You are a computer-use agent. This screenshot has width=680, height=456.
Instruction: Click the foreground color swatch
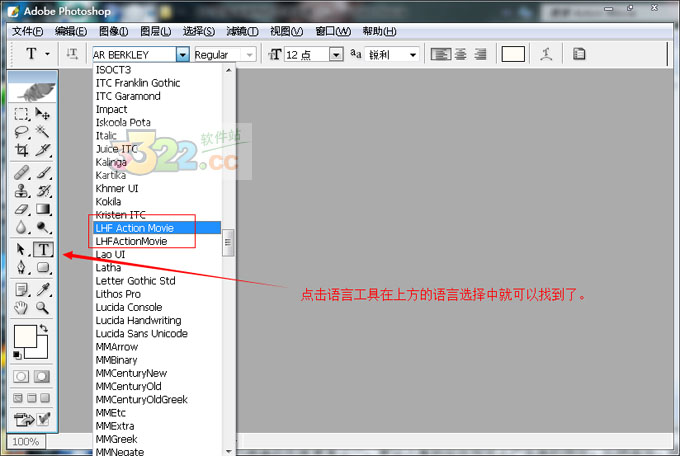click(25, 337)
